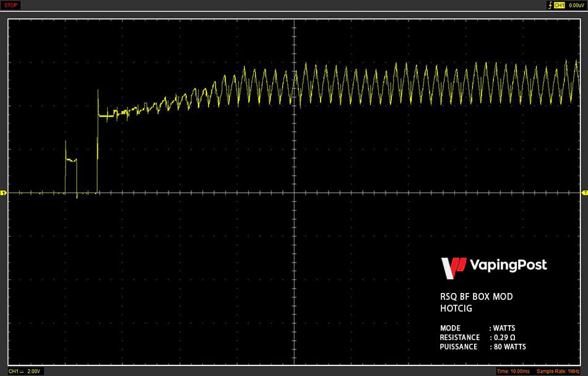
Task: Click the short first pulse on waveform
Action: [x=71, y=167]
